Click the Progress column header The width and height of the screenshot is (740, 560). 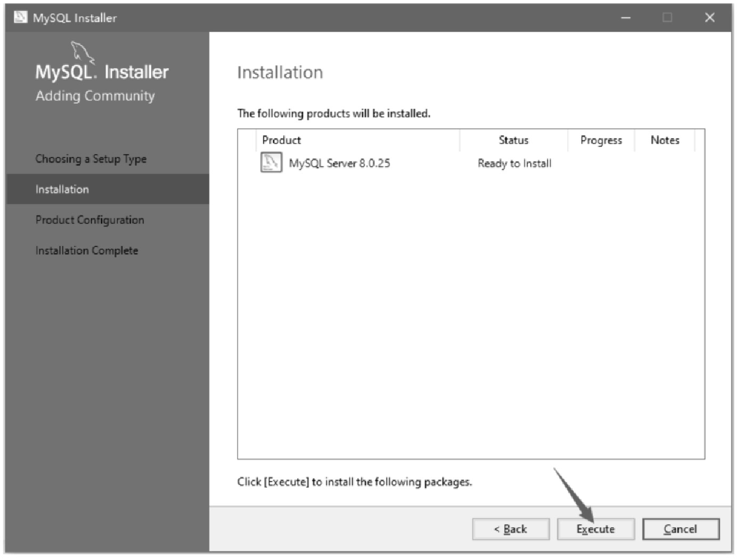click(x=601, y=140)
